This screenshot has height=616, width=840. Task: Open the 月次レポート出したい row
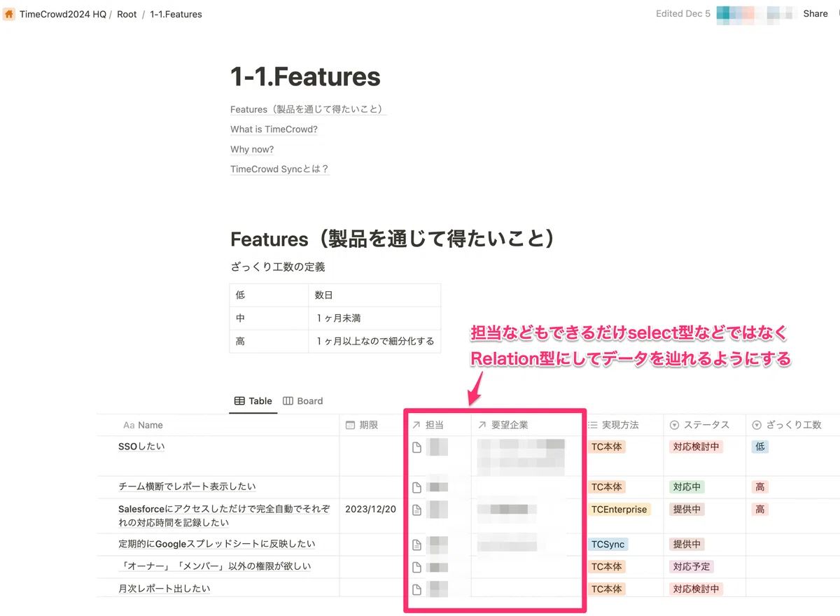[x=164, y=589]
